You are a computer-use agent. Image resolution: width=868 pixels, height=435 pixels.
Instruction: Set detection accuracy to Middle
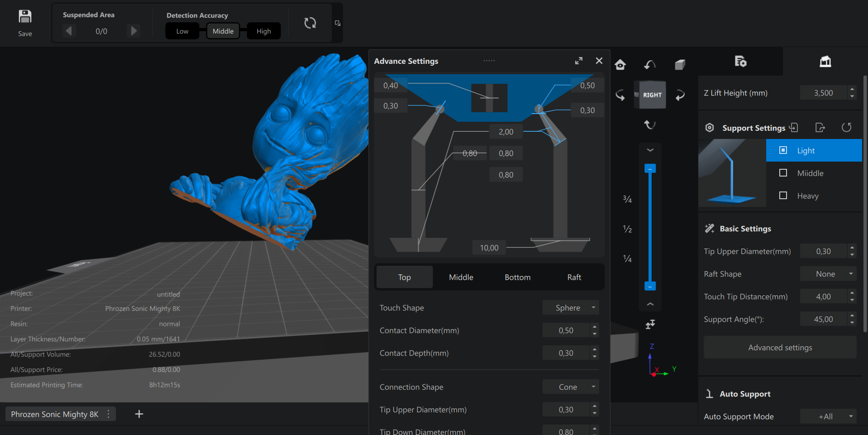[223, 31]
